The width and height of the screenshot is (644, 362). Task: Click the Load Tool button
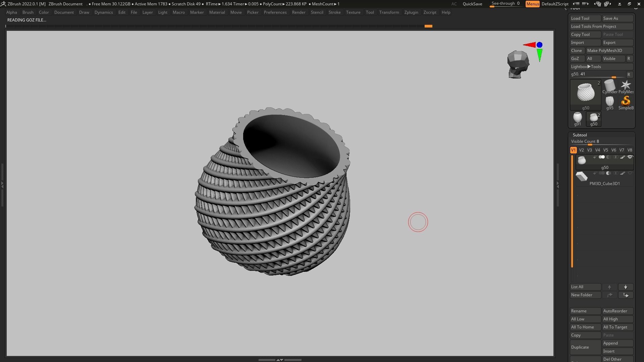585,18
